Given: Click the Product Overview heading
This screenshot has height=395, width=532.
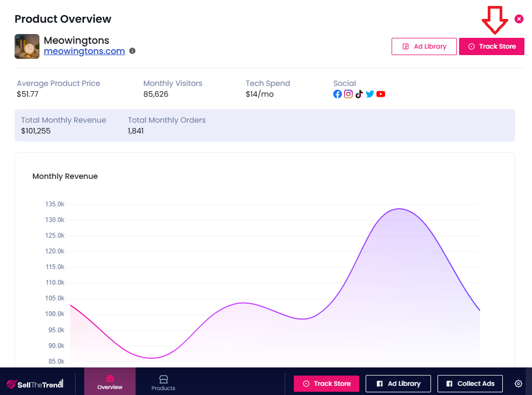Looking at the screenshot, I should pos(63,19).
